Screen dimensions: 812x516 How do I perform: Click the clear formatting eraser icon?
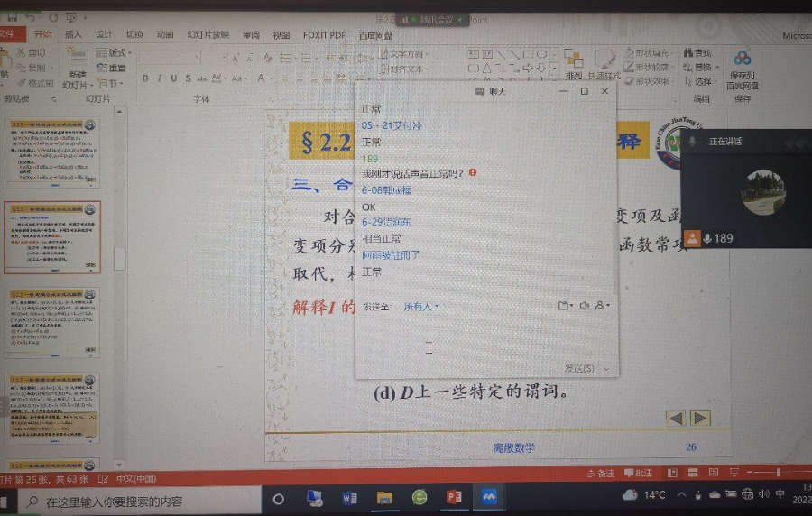pos(268,58)
